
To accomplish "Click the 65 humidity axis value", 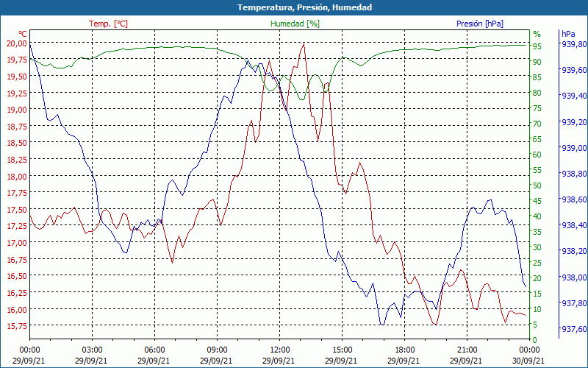I will 537,139.
